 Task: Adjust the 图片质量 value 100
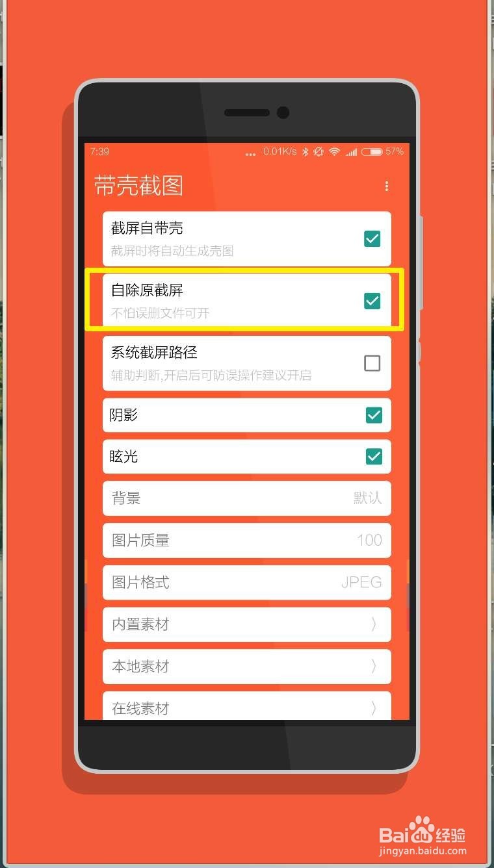coord(247,540)
